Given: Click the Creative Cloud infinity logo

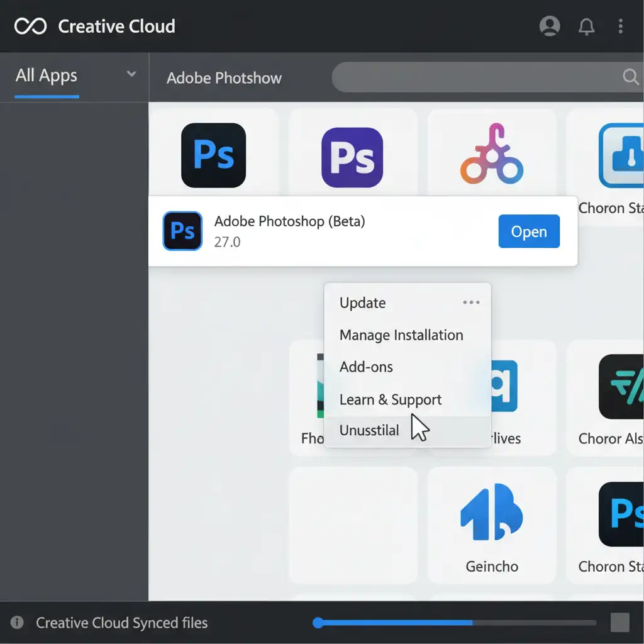Looking at the screenshot, I should pos(30,26).
